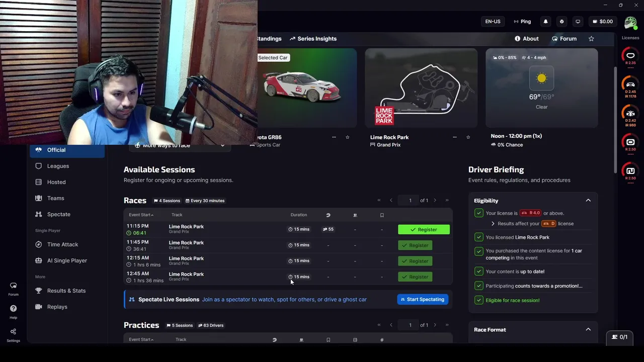Open the Lime Rock Park track map thumbnail
644x362 pixels.
coord(421,88)
